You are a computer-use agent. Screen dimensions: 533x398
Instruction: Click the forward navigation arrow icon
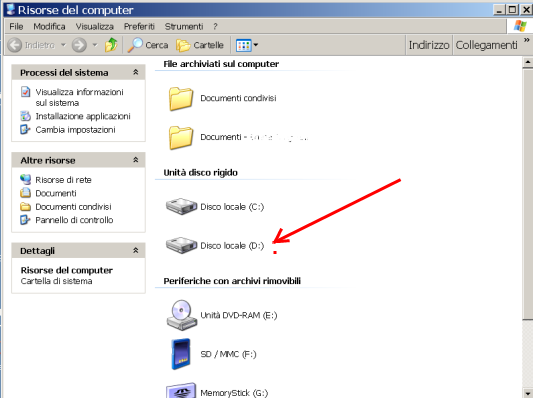click(x=79, y=45)
